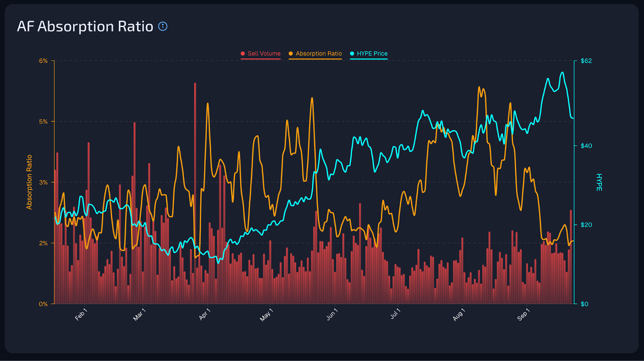This screenshot has height=361, width=644.
Task: Click the AF Absorption Ratio chart title
Action: pos(85,27)
